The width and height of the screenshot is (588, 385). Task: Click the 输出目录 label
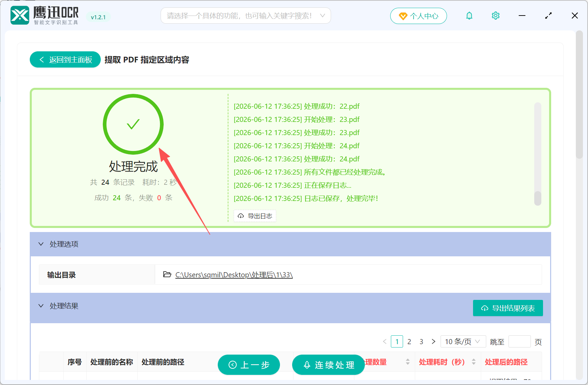(62, 275)
